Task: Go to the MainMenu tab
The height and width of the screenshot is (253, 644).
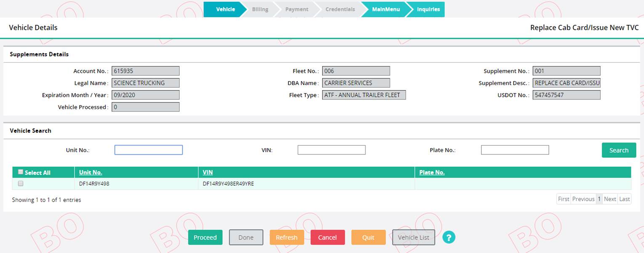Action: [x=385, y=9]
